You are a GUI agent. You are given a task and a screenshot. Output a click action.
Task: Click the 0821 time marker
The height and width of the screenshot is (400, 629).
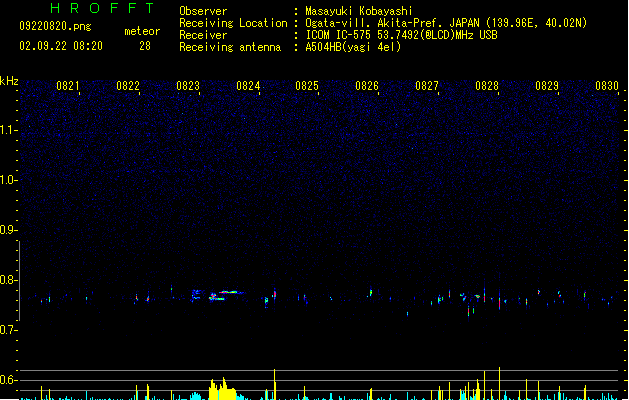coord(68,86)
